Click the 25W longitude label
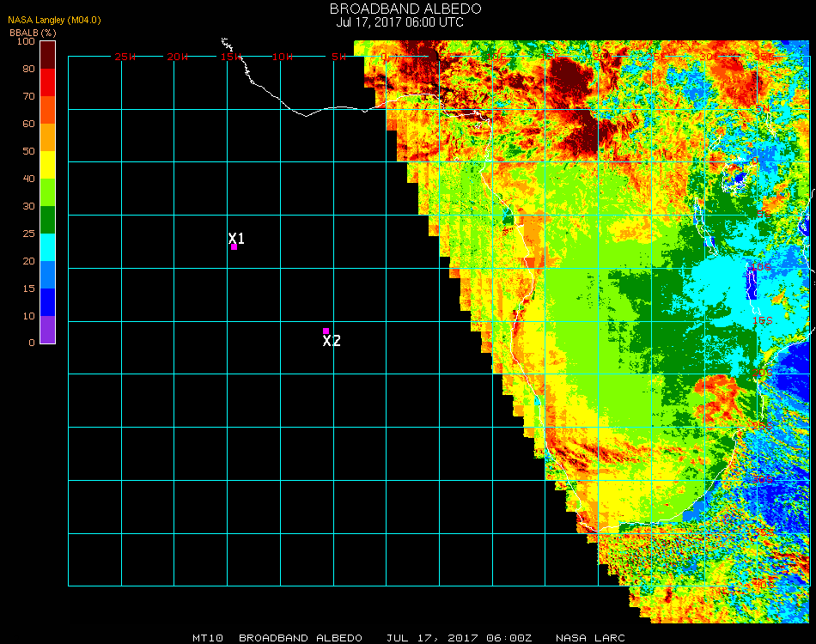The height and width of the screenshot is (644, 816). (125, 57)
